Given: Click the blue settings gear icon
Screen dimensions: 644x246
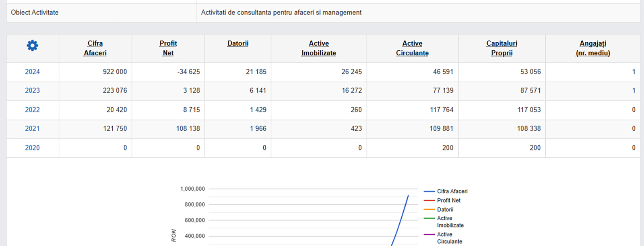Looking at the screenshot, I should click(x=32, y=46).
